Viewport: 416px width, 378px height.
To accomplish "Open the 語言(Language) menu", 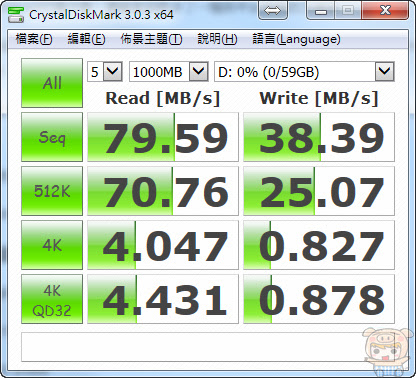I will pos(296,39).
